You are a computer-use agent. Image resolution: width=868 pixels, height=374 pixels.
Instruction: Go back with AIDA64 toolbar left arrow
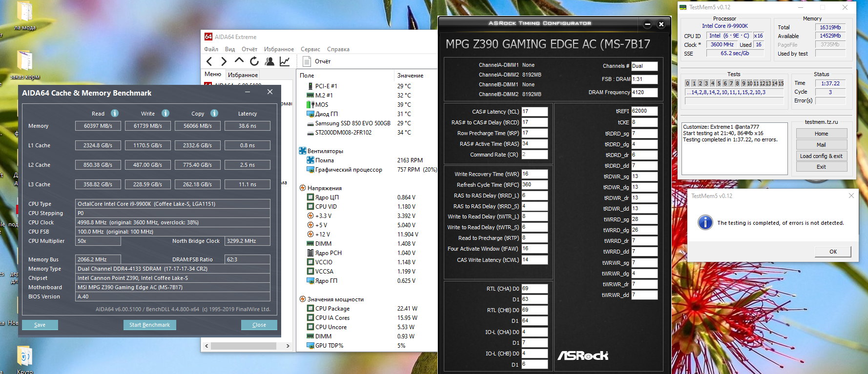coord(209,61)
